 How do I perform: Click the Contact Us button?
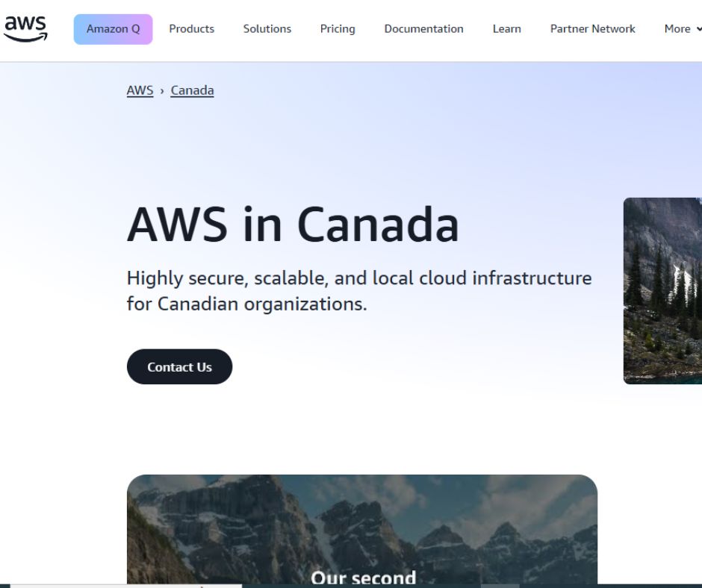point(179,366)
